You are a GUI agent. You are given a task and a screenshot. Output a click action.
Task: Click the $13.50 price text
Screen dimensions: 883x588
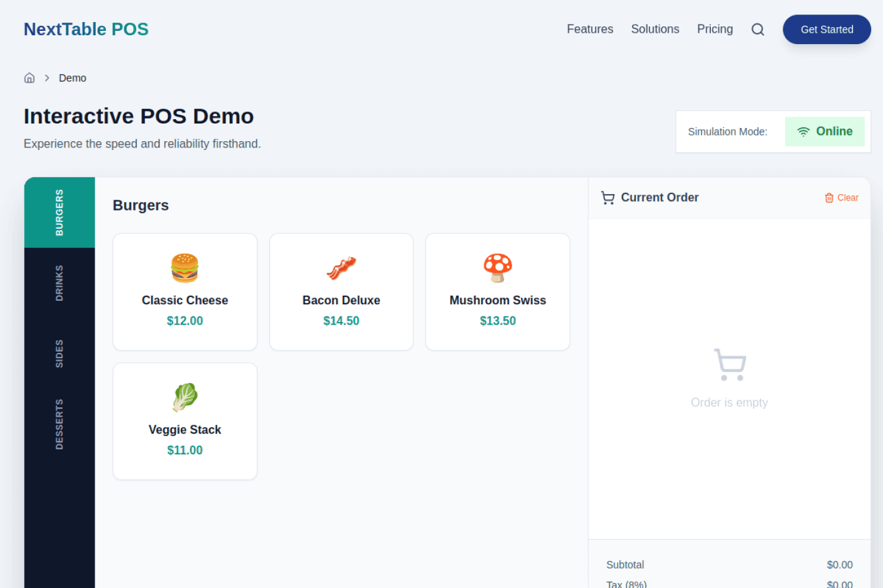(x=498, y=321)
